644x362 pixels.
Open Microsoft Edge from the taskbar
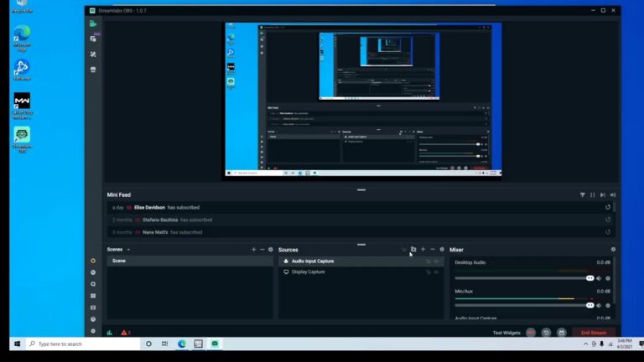coord(181,344)
